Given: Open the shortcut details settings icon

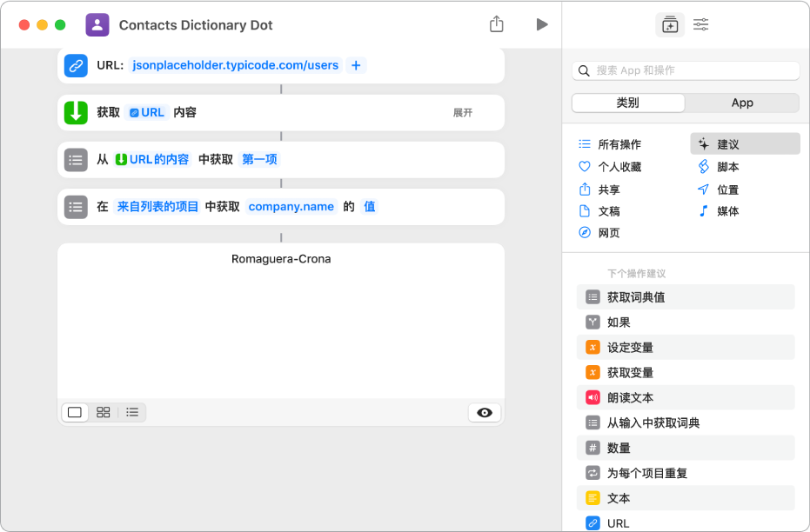Looking at the screenshot, I should pos(700,25).
